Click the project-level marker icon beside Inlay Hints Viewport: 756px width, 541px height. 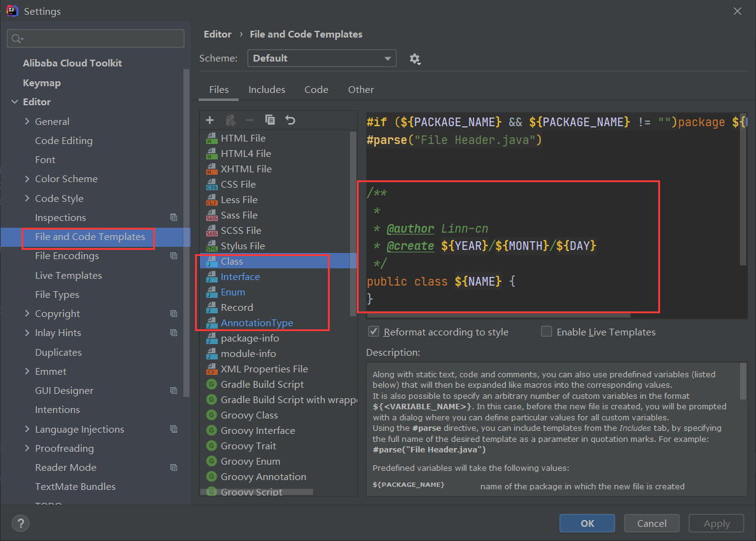pos(173,333)
